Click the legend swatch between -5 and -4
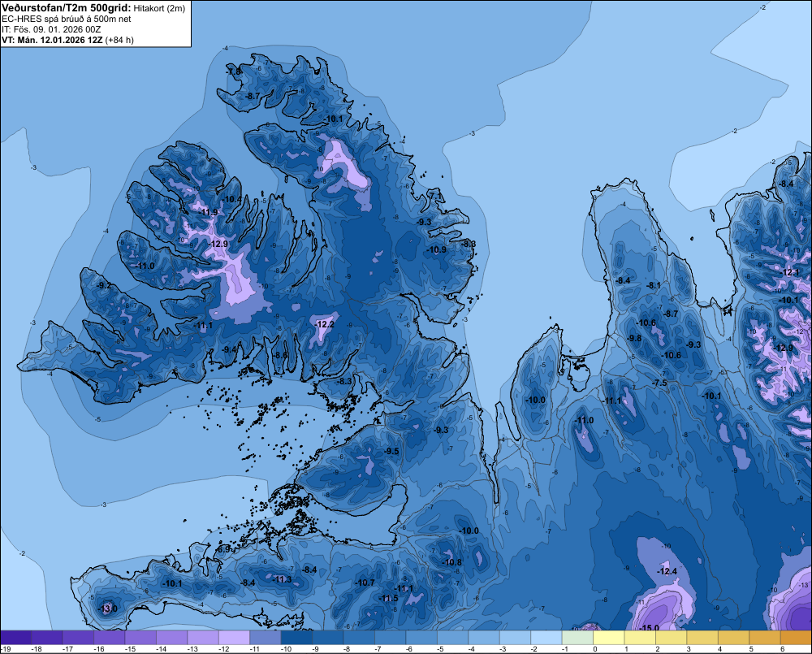 pyautogui.click(x=453, y=638)
